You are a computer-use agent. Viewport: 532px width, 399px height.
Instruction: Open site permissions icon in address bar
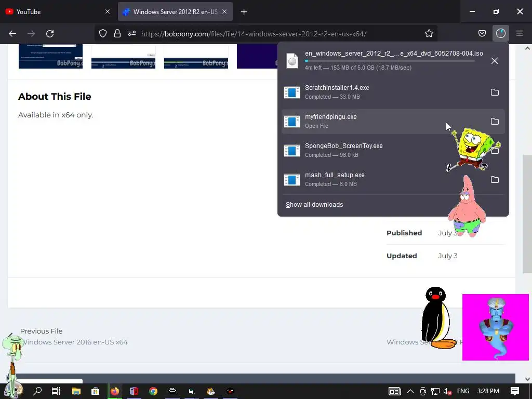tap(132, 34)
